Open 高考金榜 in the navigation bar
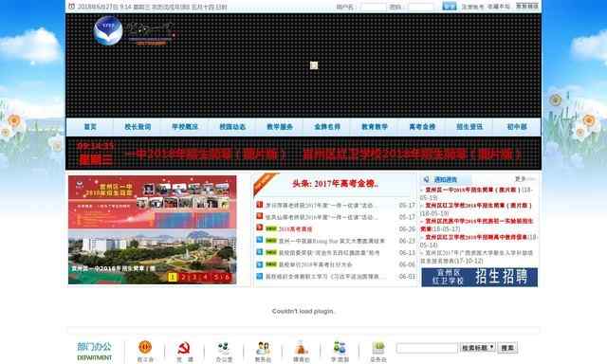 (x=422, y=126)
